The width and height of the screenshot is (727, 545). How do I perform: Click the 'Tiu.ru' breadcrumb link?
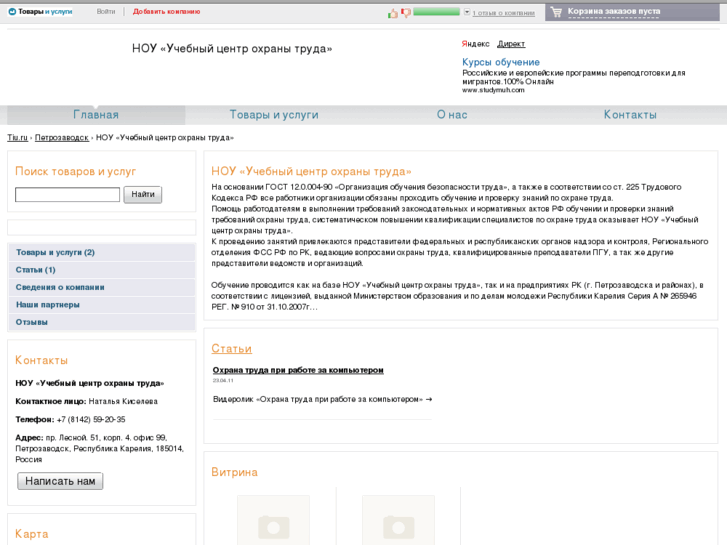pos(17,138)
